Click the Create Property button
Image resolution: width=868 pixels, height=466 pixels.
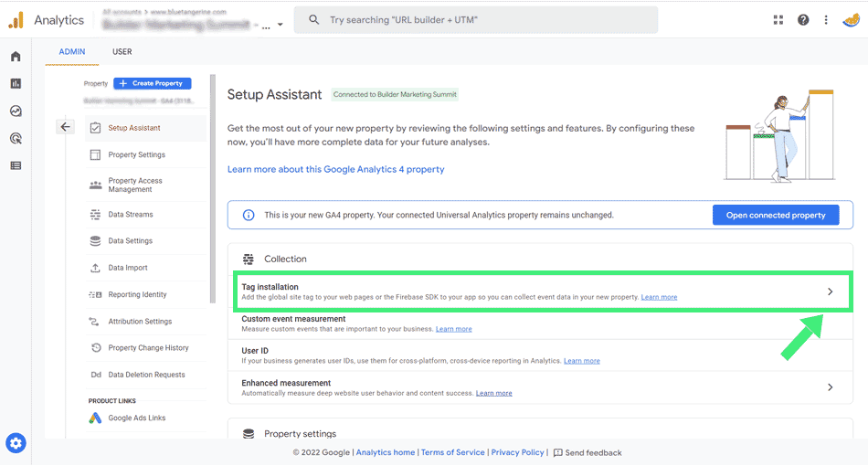point(153,83)
